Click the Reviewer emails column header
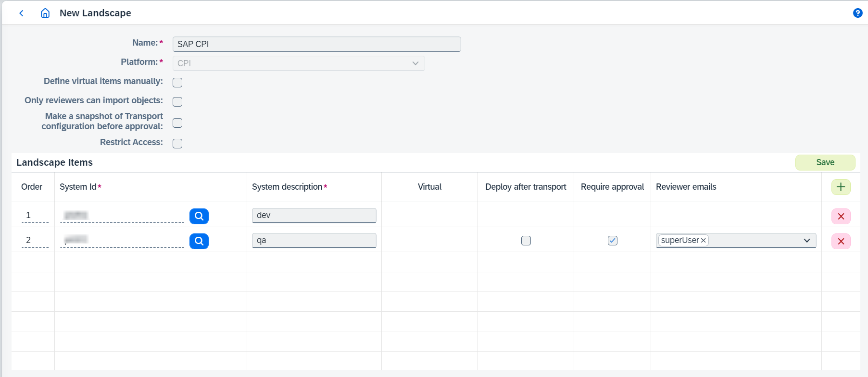The width and height of the screenshot is (868, 377). (686, 187)
